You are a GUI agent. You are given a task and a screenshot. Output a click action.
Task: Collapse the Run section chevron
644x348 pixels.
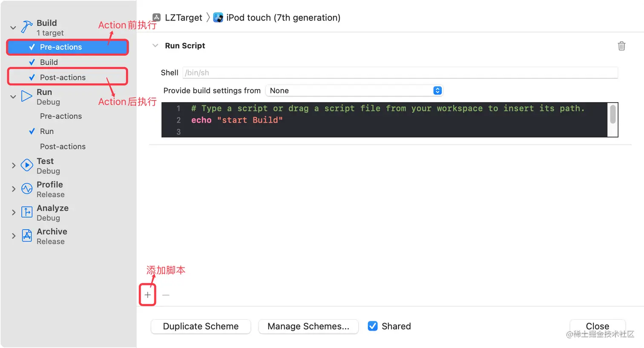[x=13, y=97]
